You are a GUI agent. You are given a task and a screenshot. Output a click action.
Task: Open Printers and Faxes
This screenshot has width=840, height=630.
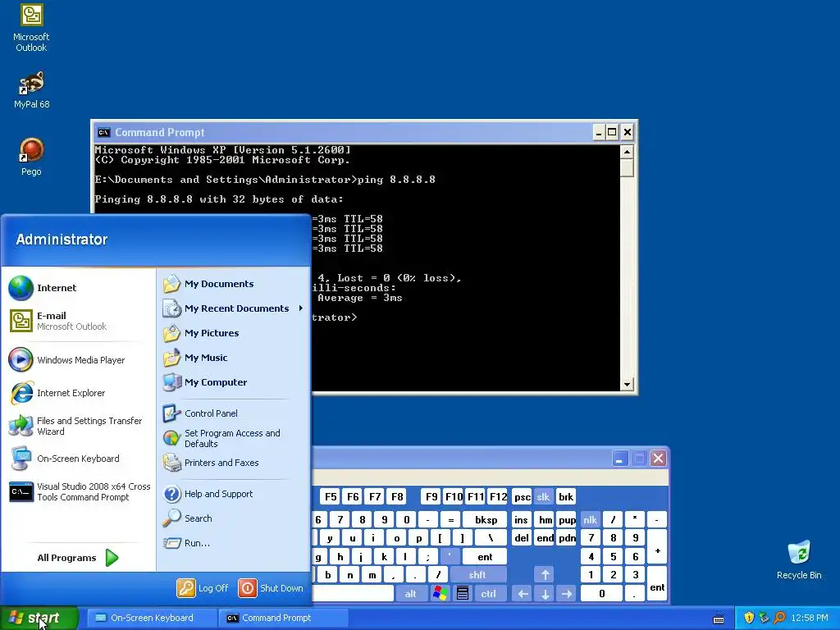click(x=232, y=463)
